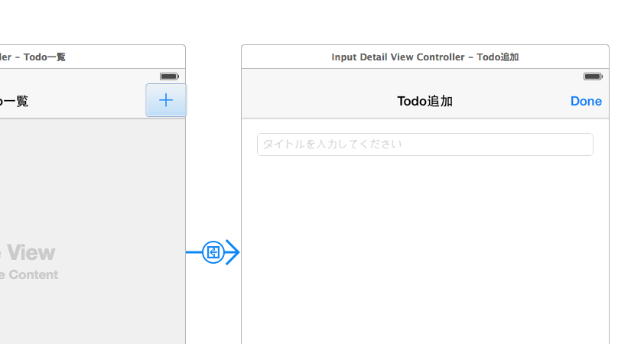Click the タイトルを入力してください text field
Viewport: 644px width, 344px height.
[424, 144]
